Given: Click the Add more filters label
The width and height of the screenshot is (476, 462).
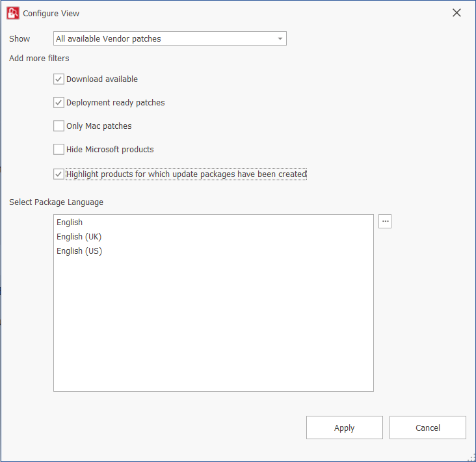Looking at the screenshot, I should [39, 59].
